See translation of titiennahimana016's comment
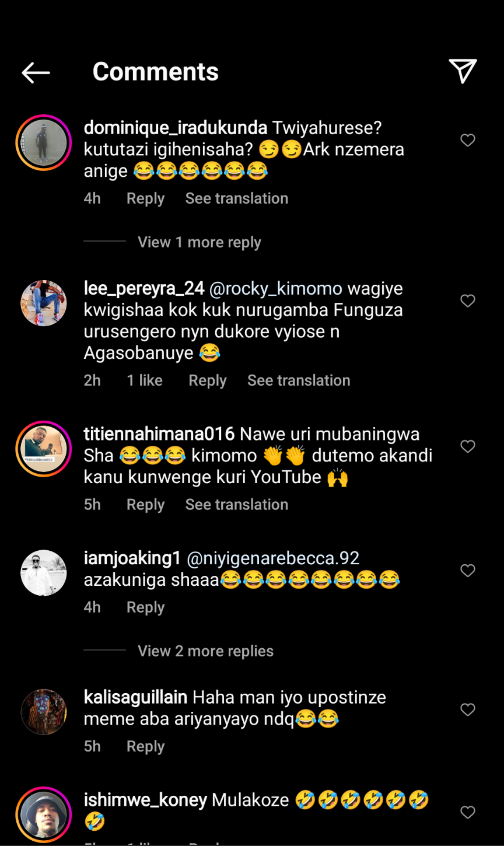Screen dimensions: 504x846 pyautogui.click(x=236, y=505)
